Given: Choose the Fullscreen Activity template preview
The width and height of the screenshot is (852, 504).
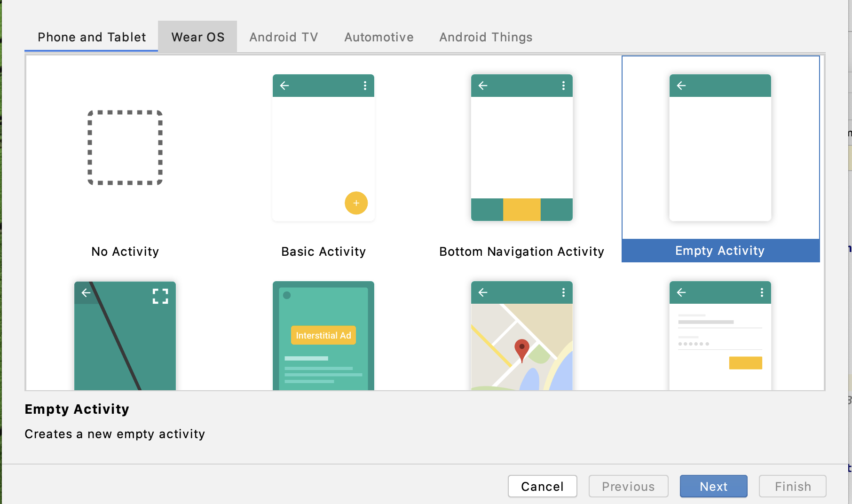Looking at the screenshot, I should tap(125, 336).
